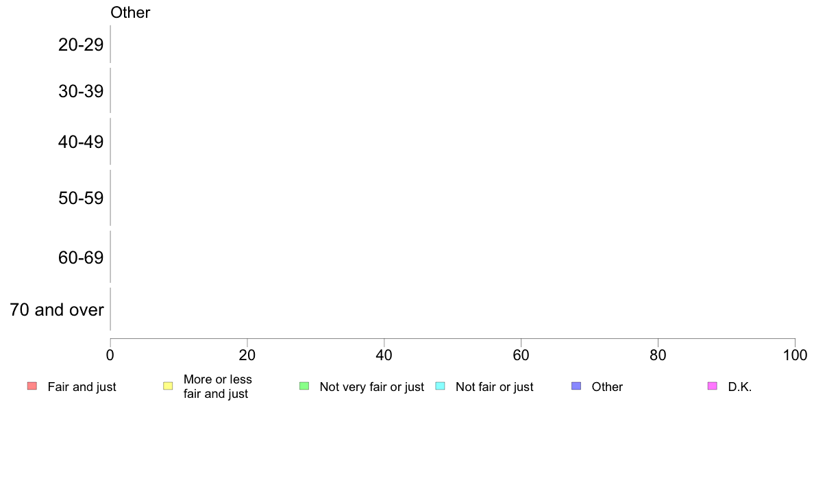Click the 60-69 age group label
This screenshot has width=814, height=504.
81,257
